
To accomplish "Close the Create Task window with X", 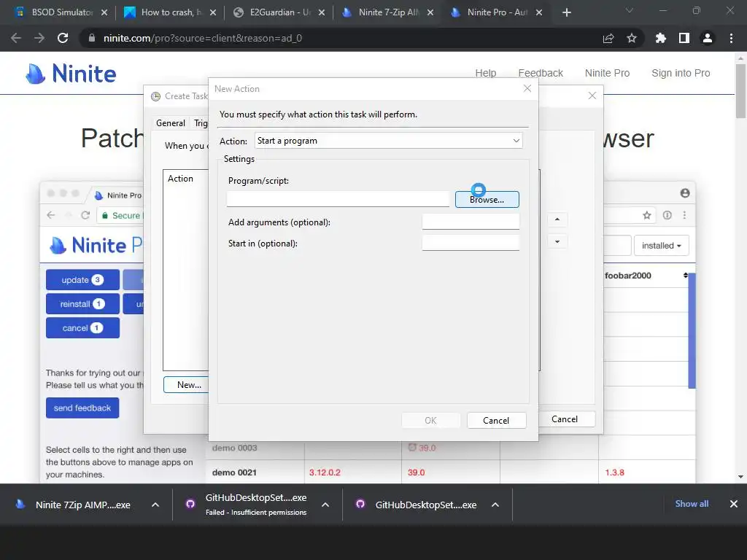I will point(592,96).
